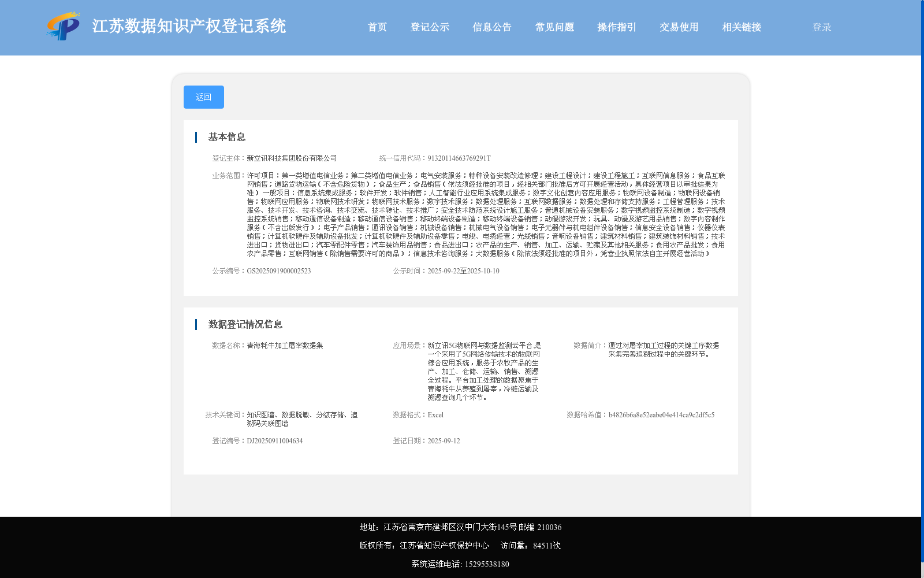Select the 数据登记情况信息 section heading
The height and width of the screenshot is (578, 924).
tap(245, 324)
